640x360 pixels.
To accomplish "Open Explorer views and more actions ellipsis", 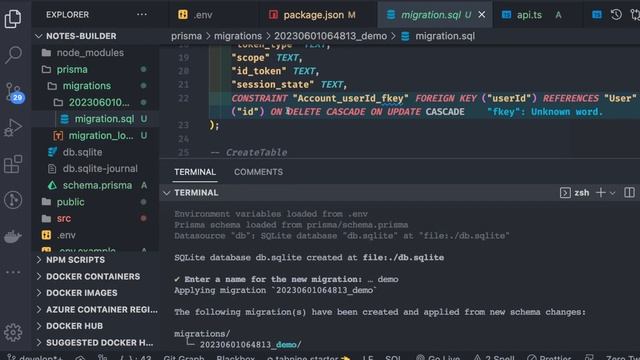I will (x=142, y=15).
